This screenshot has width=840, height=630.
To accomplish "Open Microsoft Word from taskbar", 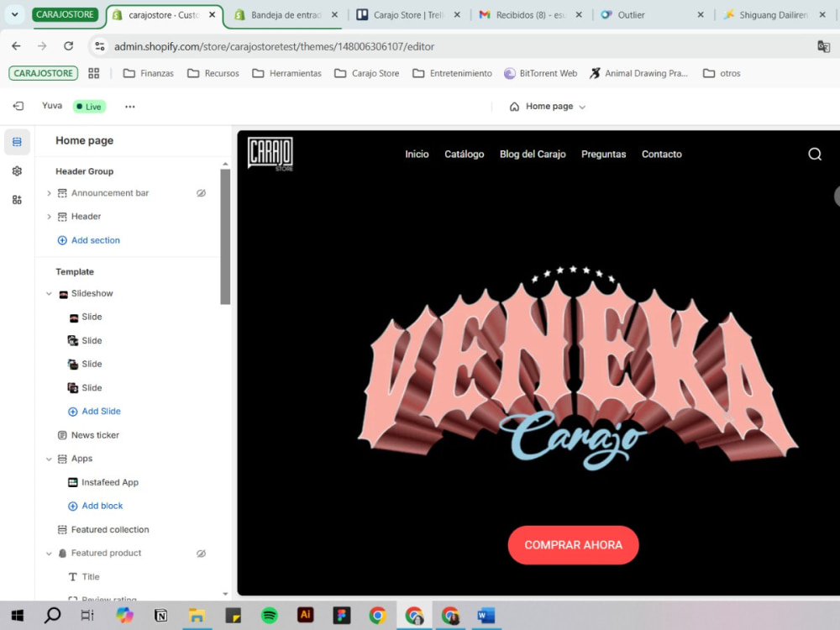I will [486, 615].
